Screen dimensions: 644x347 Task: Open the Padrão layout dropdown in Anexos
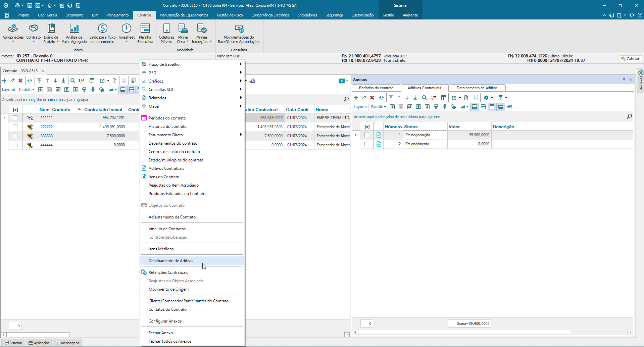coord(378,107)
